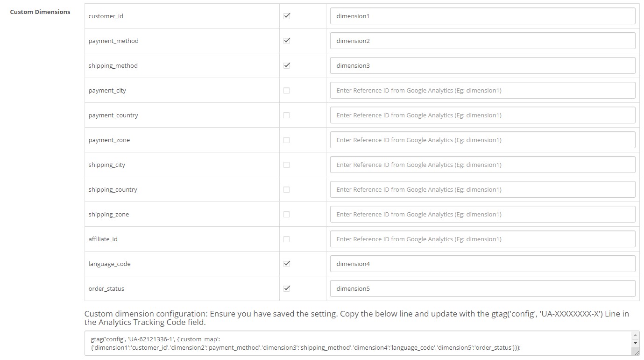644x360 pixels.
Task: Tick the shipping_country checkbox
Action: pyautogui.click(x=287, y=189)
